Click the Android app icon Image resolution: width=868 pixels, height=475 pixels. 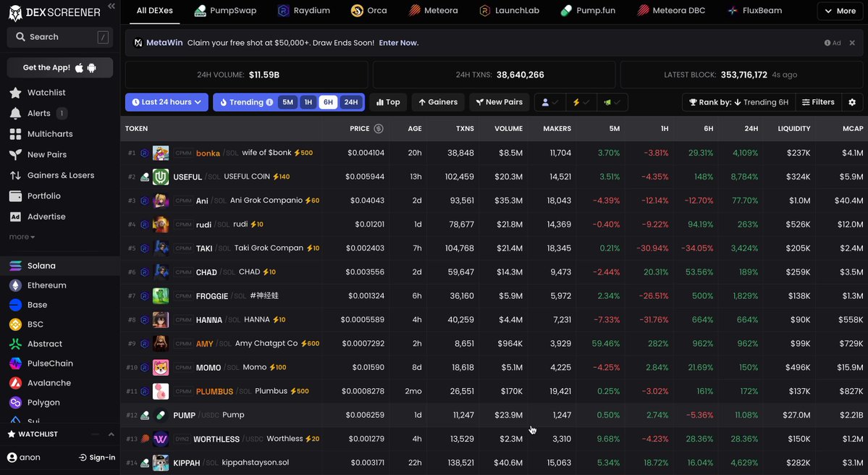pyautogui.click(x=92, y=67)
